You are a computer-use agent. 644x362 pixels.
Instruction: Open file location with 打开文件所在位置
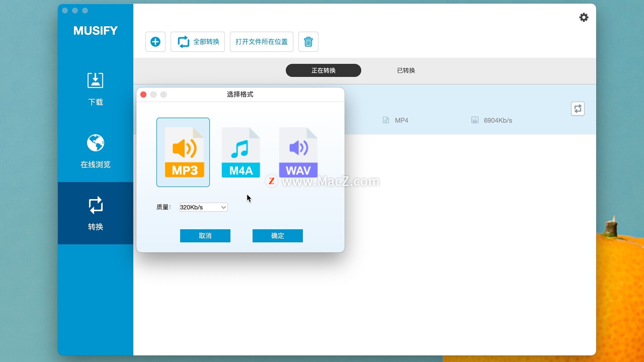pyautogui.click(x=262, y=42)
